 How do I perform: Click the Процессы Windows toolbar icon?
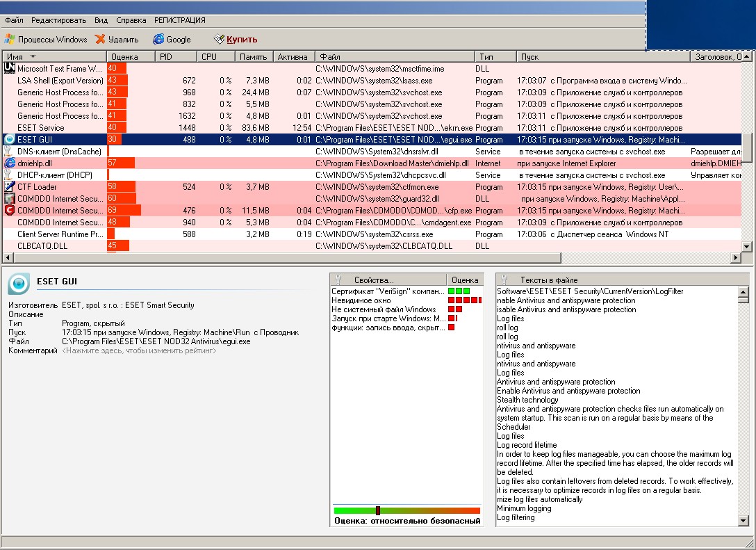(x=10, y=39)
